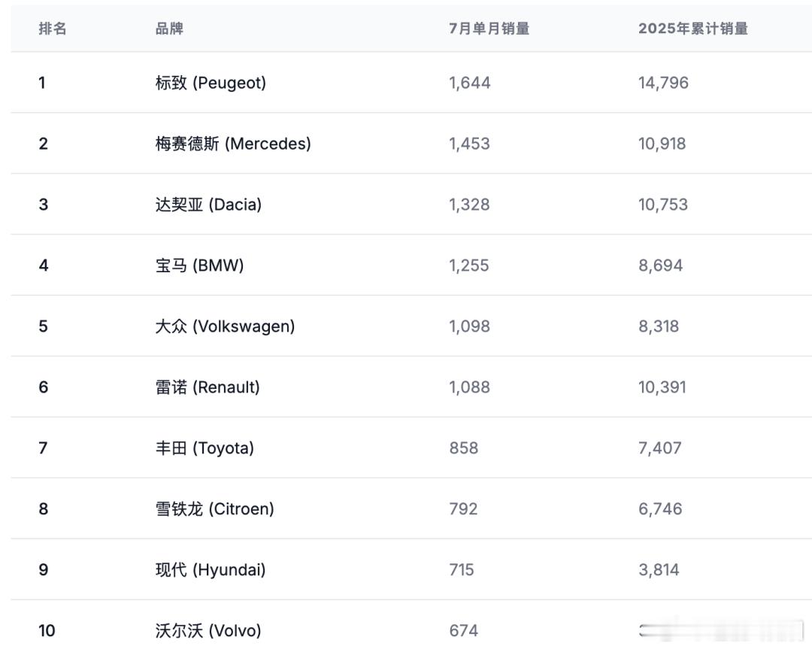The height and width of the screenshot is (649, 812).
Task: Click the rank number 10 cell
Action: point(47,630)
